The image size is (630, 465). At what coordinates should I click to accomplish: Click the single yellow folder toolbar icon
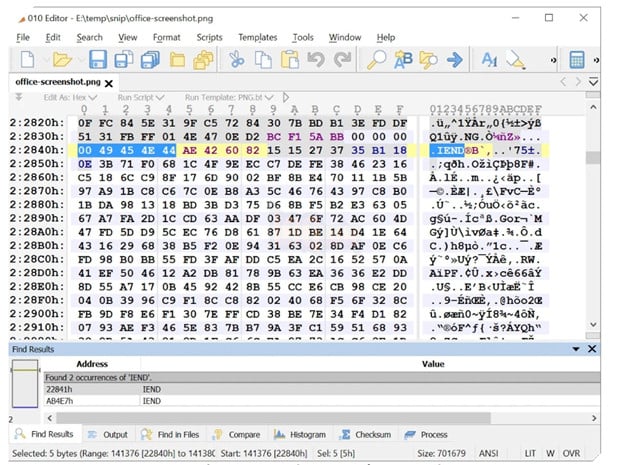tap(177, 60)
